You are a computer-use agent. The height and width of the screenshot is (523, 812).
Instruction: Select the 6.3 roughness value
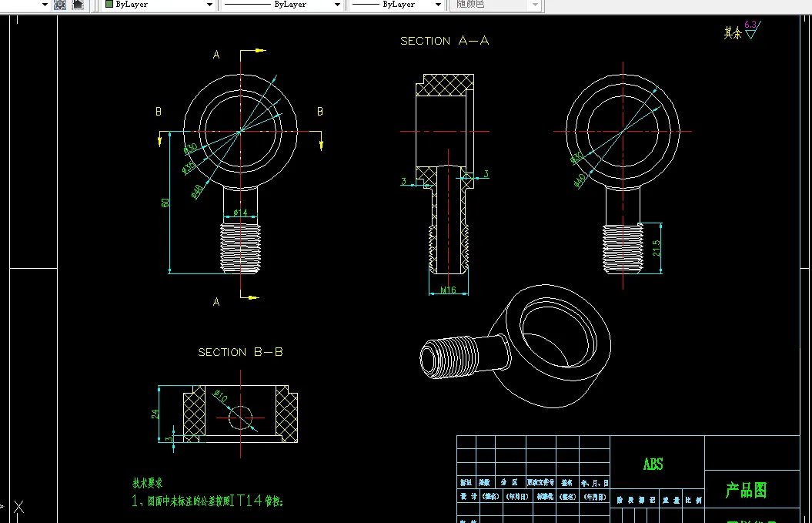click(750, 25)
